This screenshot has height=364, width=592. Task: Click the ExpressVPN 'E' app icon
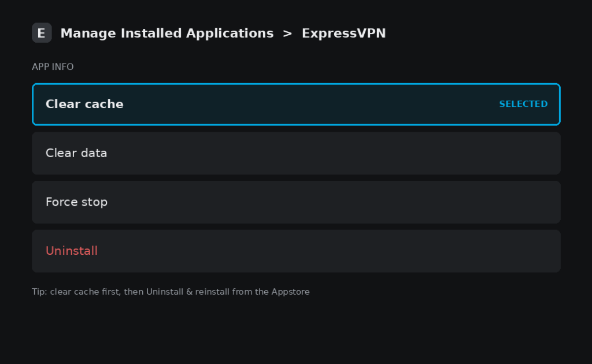click(x=42, y=33)
